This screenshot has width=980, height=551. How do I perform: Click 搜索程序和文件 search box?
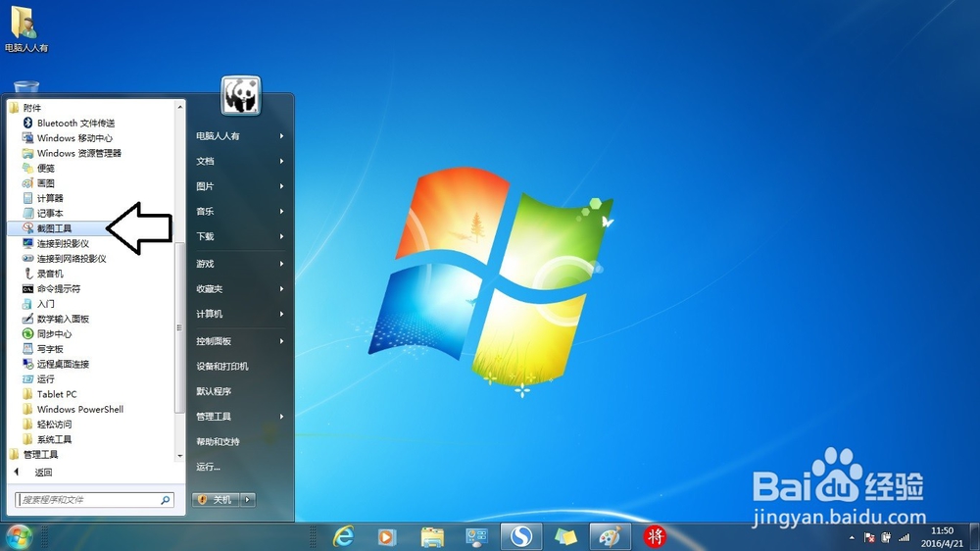(94, 500)
